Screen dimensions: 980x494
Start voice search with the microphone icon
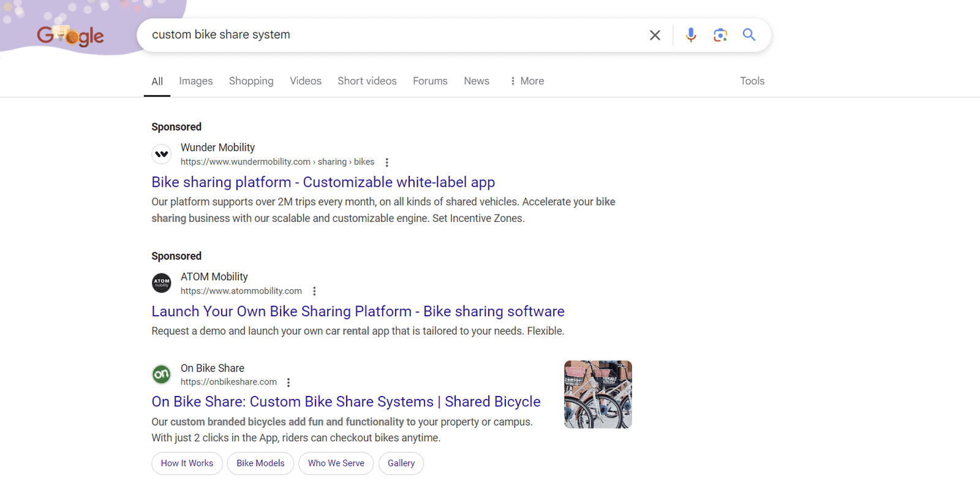[x=691, y=35]
